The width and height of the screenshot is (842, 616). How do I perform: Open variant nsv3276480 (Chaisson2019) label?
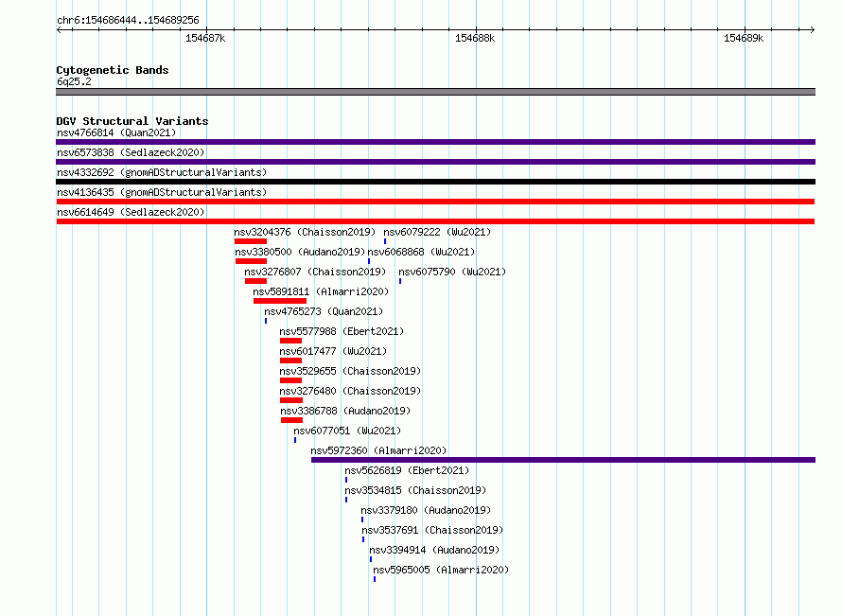pos(350,391)
